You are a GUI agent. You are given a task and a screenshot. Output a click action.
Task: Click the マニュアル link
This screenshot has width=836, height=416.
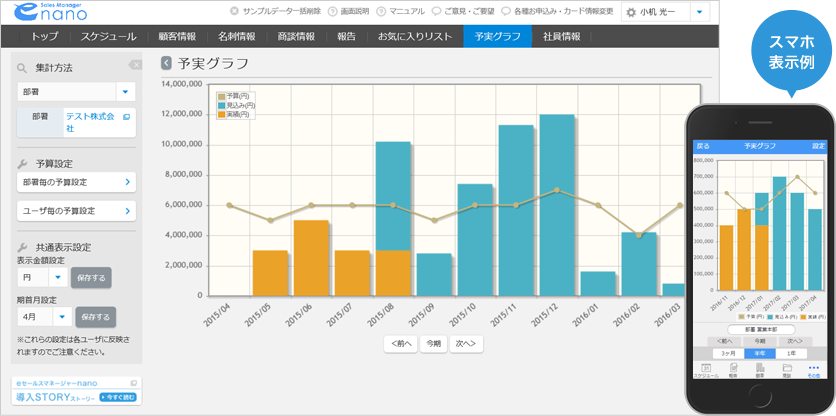click(x=407, y=11)
